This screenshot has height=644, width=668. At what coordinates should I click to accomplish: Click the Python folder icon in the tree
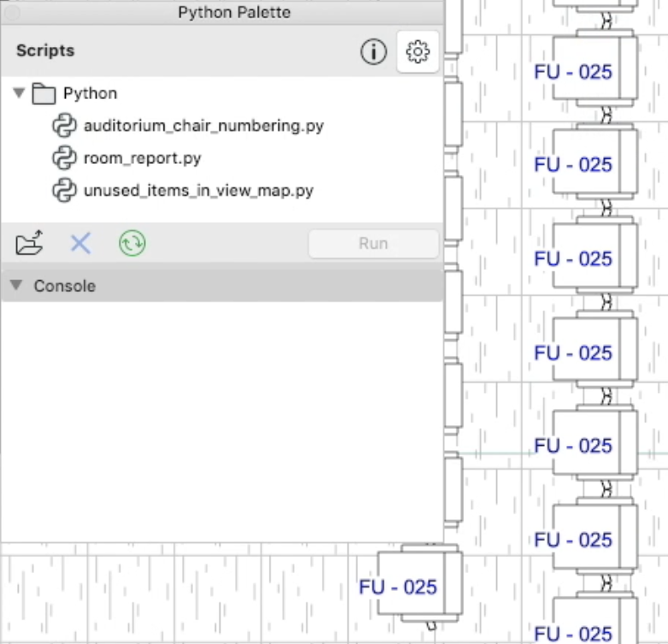(x=44, y=93)
